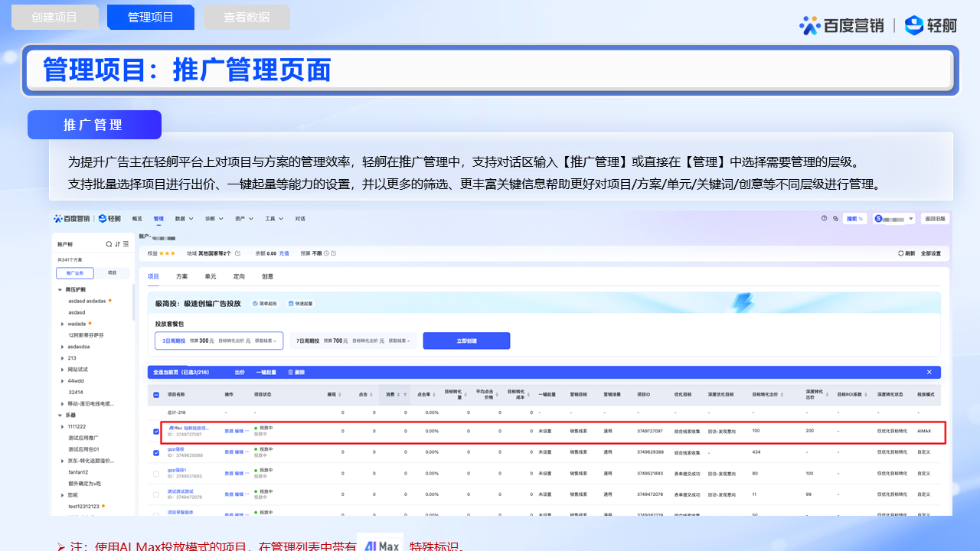Click the 编辑 link in the gpp强投1 row
Screen dimensions: 980x551
(239, 473)
